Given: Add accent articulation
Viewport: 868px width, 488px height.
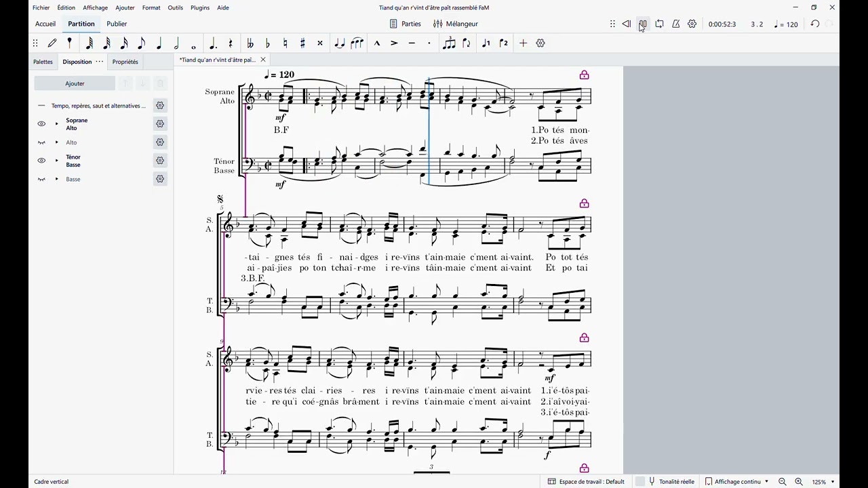Looking at the screenshot, I should tap(394, 43).
